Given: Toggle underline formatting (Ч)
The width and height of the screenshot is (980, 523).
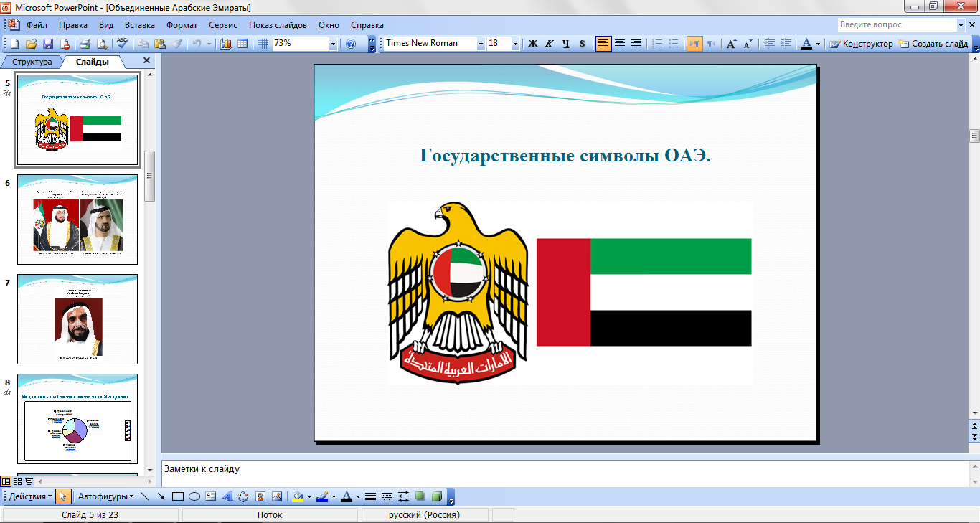Looking at the screenshot, I should coord(566,44).
